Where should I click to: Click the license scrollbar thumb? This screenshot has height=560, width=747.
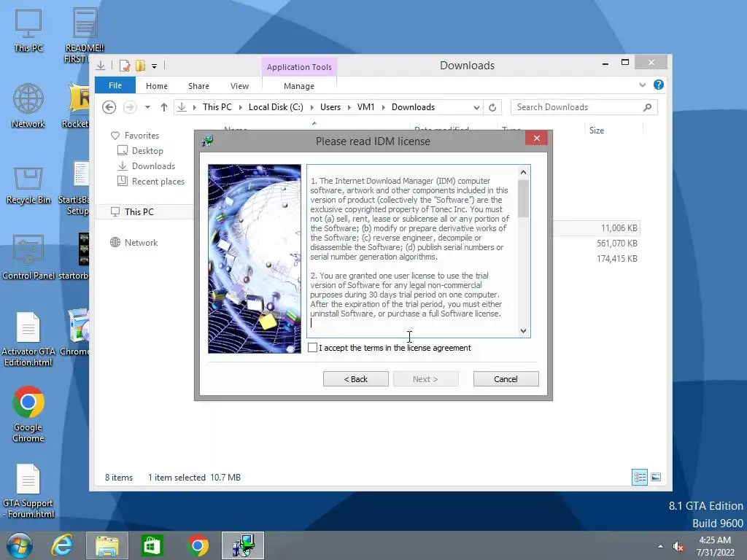click(523, 198)
